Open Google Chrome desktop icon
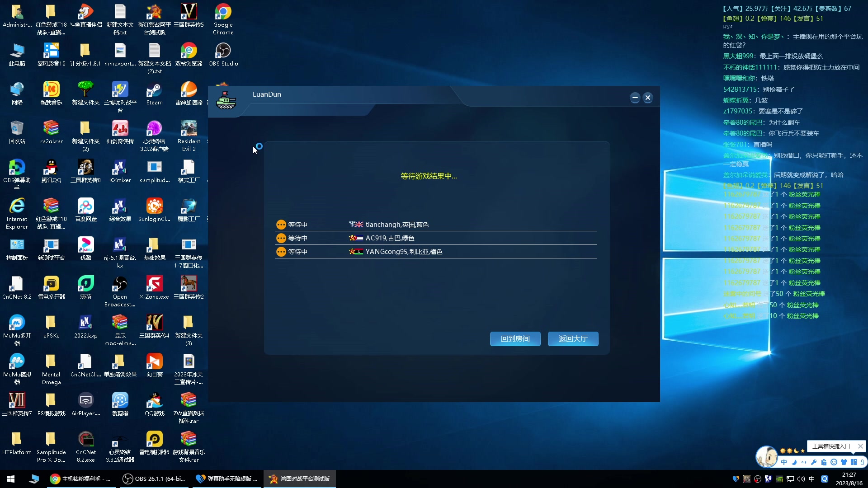Viewport: 868px width, 488px height. pyautogui.click(x=223, y=13)
